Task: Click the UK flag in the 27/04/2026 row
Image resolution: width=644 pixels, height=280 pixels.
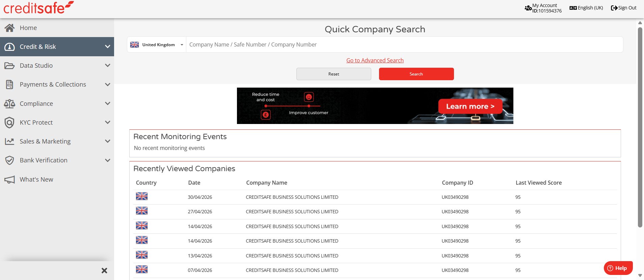Action: [142, 211]
